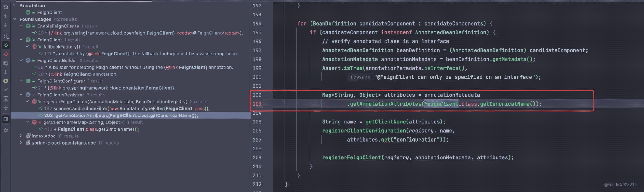644x192 pixels.
Task: Expand the index.adoc results node
Action: 21,136
